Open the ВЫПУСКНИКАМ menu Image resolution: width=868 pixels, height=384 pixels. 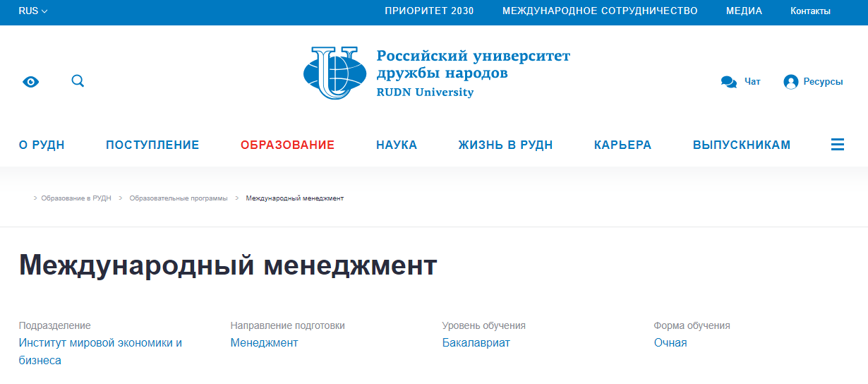tap(742, 145)
